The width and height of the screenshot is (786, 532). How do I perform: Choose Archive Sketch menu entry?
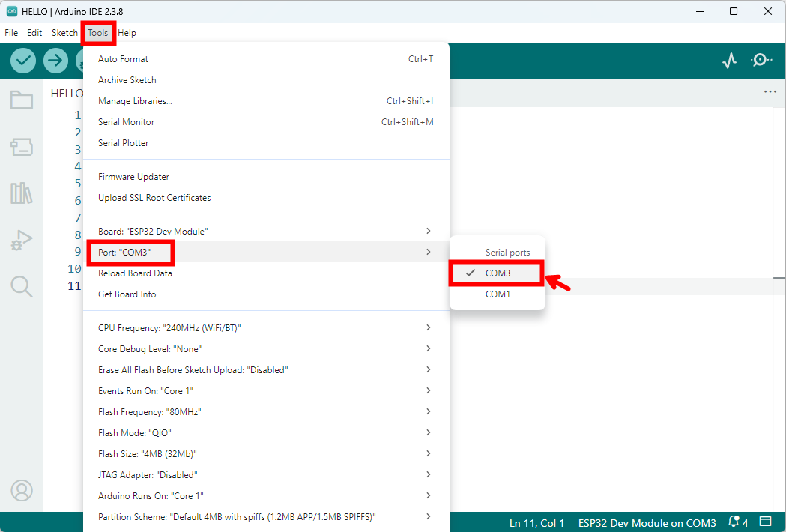[x=266, y=80]
